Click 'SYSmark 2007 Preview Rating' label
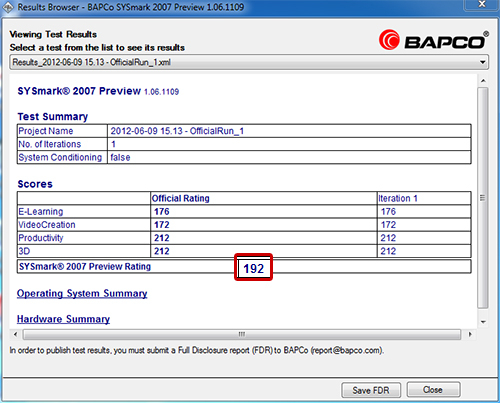Viewport: 500px width, 403px height. point(85,267)
